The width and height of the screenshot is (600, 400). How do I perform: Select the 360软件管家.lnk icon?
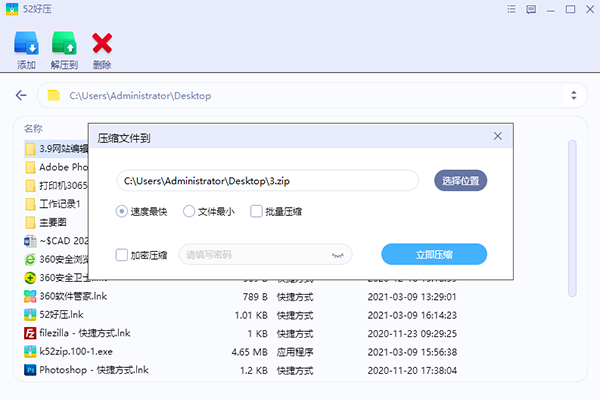click(x=30, y=296)
